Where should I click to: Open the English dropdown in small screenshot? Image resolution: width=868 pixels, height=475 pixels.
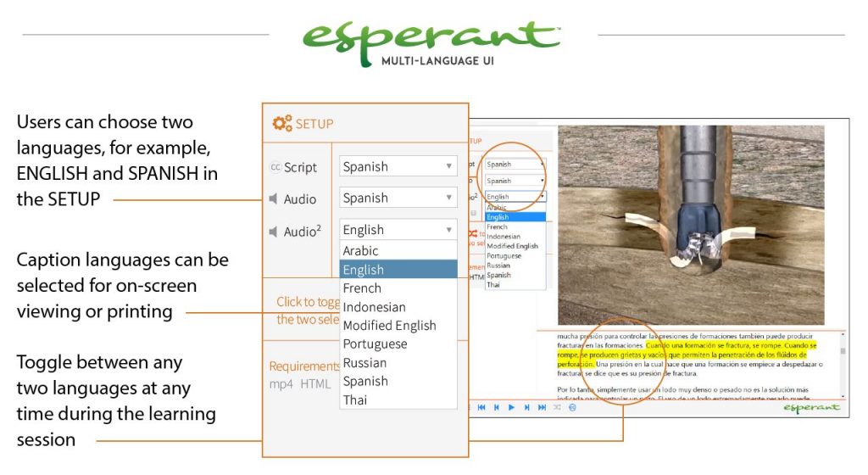[x=515, y=197]
